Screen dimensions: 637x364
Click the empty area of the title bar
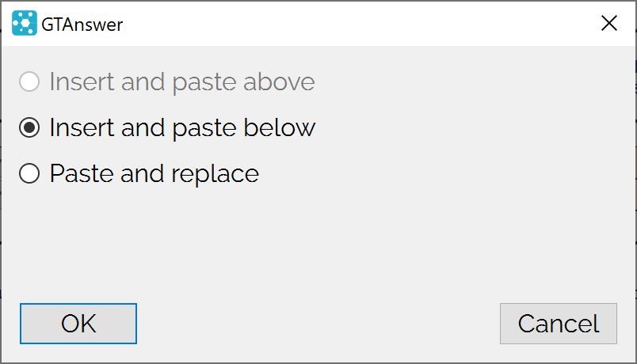(357, 24)
